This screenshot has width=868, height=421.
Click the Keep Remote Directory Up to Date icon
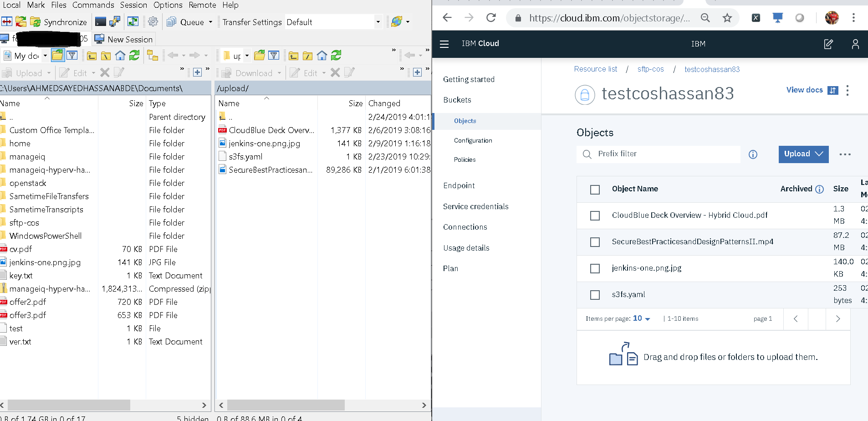pos(133,21)
